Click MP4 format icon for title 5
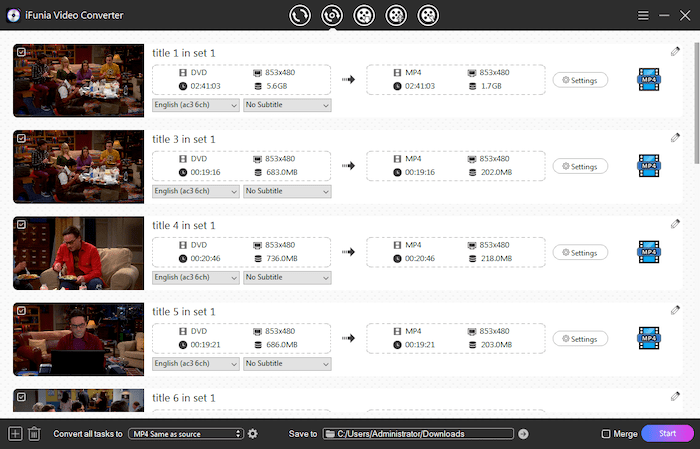The image size is (700, 449). (x=648, y=339)
